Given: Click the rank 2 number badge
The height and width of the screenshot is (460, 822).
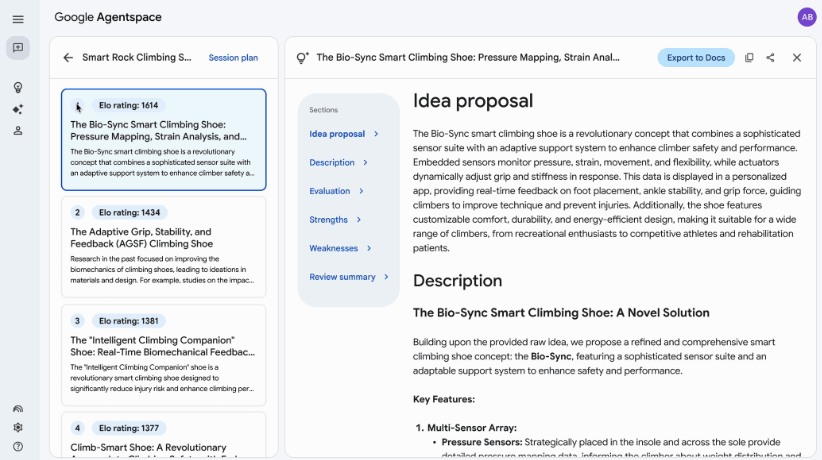Looking at the screenshot, I should tap(78, 212).
